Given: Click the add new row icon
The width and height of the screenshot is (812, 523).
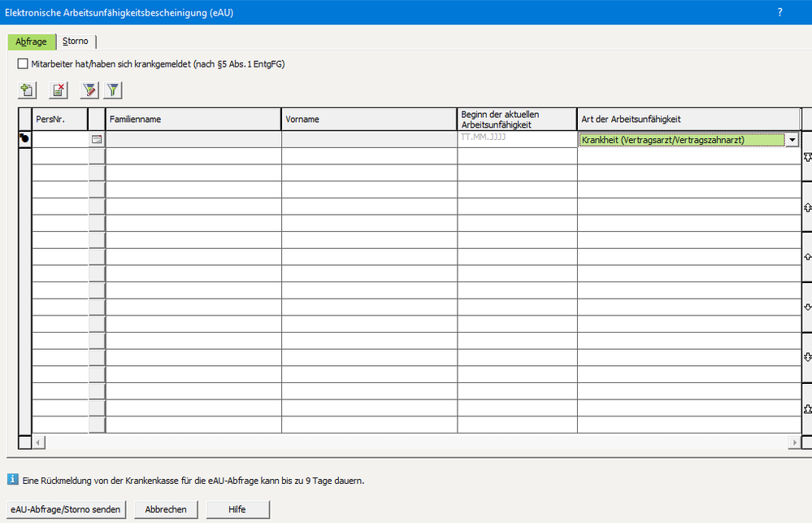Looking at the screenshot, I should point(28,90).
